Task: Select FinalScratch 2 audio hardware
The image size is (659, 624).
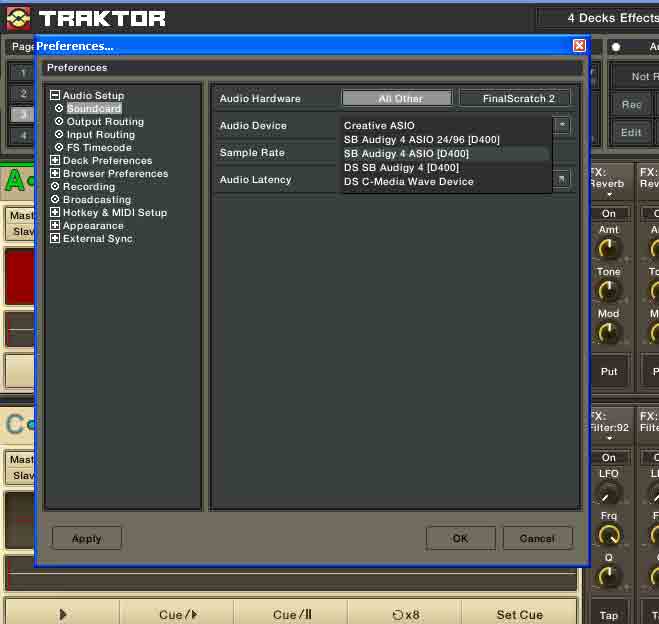Action: [x=514, y=98]
